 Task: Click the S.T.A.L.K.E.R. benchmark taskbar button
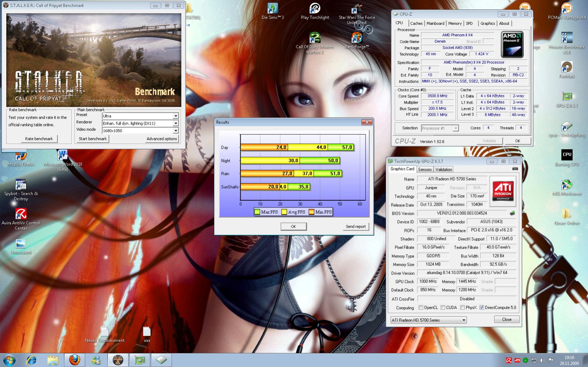coord(118,360)
